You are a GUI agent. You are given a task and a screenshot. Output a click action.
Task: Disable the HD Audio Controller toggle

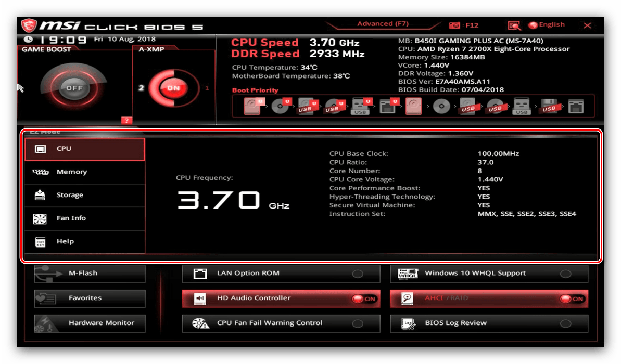(364, 298)
